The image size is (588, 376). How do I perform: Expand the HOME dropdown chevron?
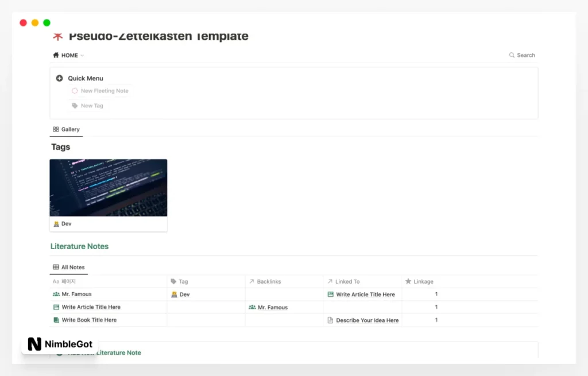click(x=82, y=56)
